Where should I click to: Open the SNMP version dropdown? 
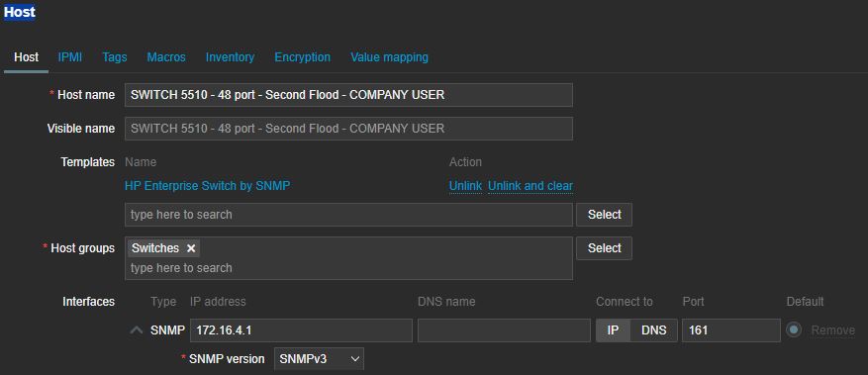319,359
